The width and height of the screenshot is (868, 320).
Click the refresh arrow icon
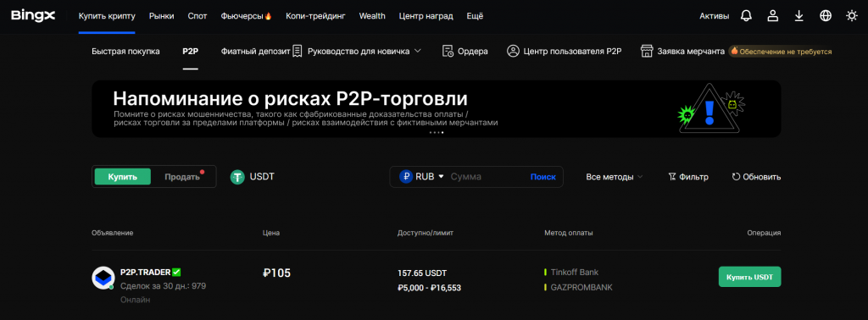tap(736, 177)
